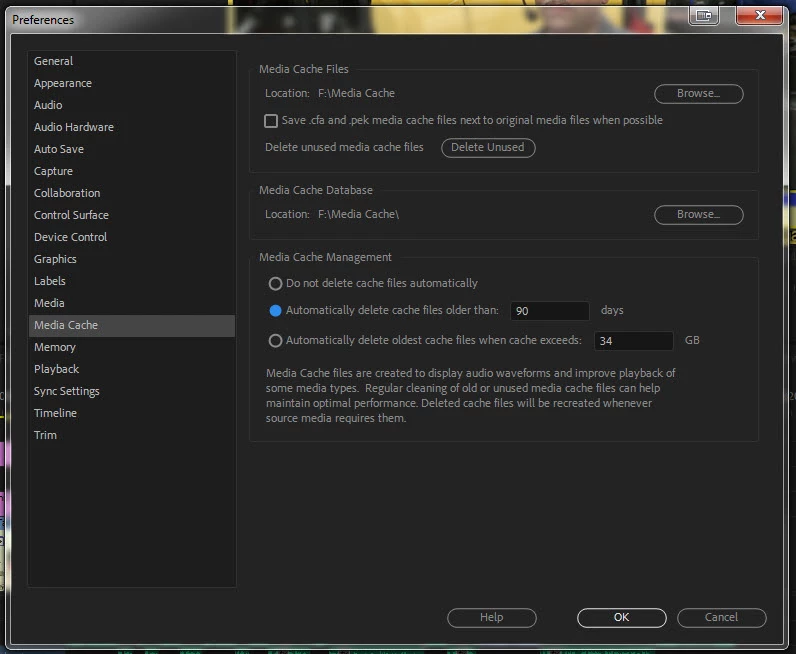Image resolution: width=796 pixels, height=654 pixels.
Task: Confirm preferences with OK
Action: click(x=621, y=618)
